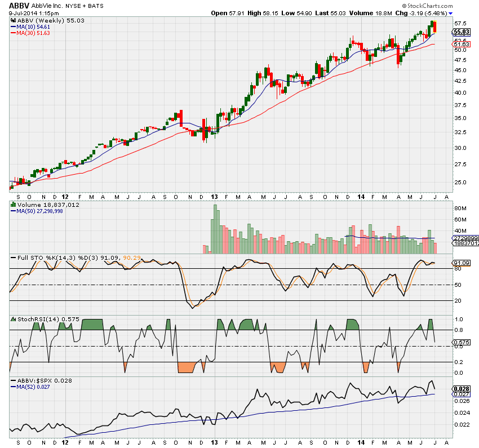Click the 55.03 last price tag
479x448 pixels.
(x=462, y=32)
